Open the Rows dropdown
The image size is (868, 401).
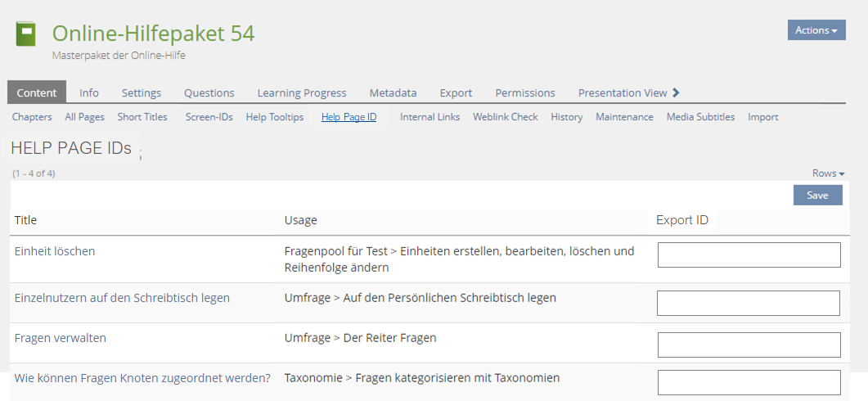point(828,173)
